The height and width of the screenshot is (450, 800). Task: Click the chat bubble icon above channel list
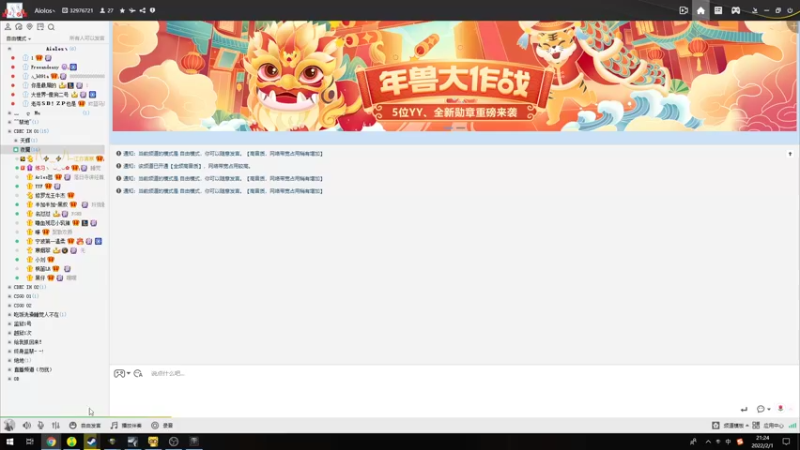pyautogui.click(x=18, y=27)
